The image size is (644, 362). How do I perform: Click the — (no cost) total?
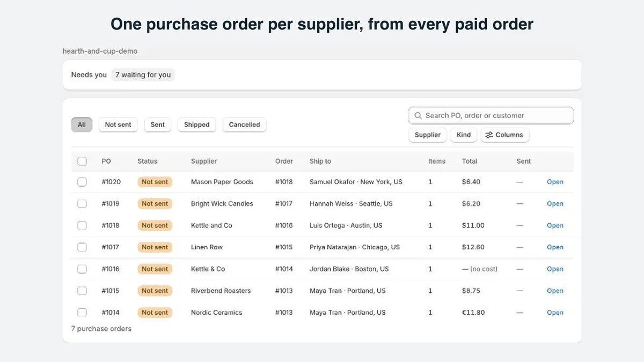480,269
